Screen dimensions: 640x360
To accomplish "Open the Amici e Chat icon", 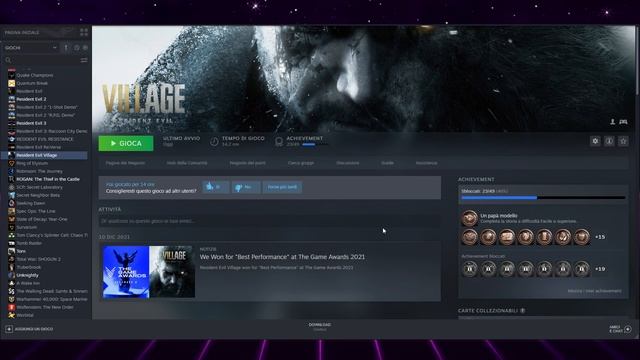I will (628, 329).
